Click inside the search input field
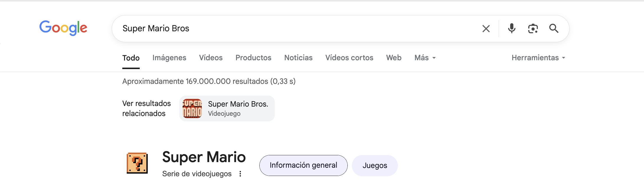This screenshot has width=644, height=186. point(295,29)
